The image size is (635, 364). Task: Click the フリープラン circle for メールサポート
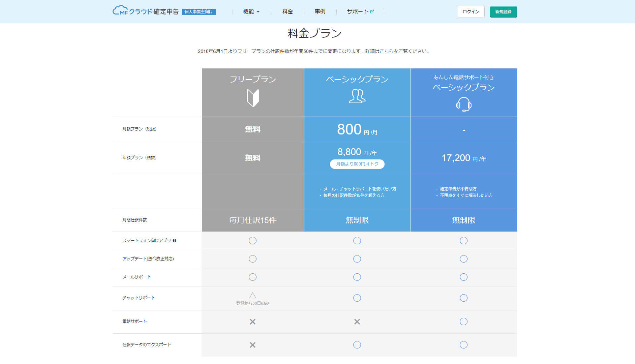coord(252,277)
